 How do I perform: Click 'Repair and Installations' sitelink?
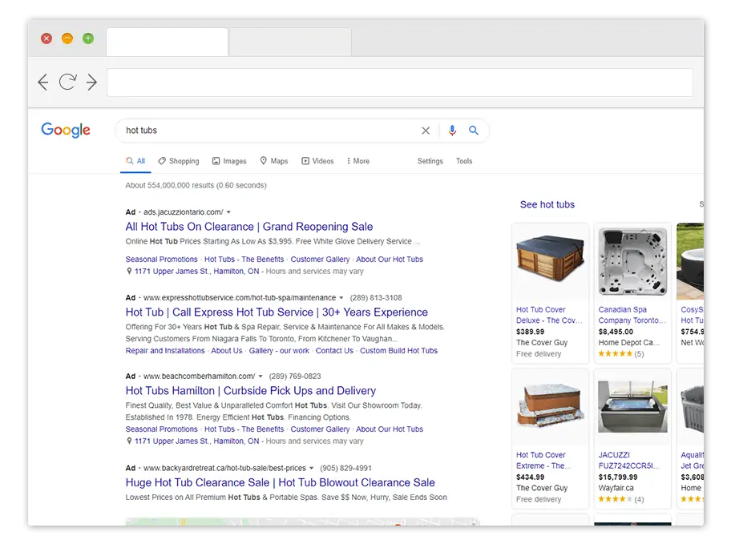click(x=165, y=350)
